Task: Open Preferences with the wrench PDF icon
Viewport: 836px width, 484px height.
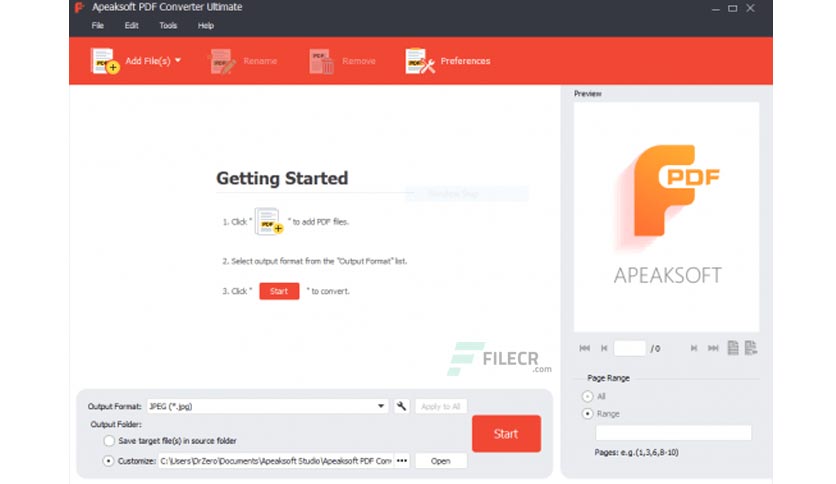Action: [420, 61]
